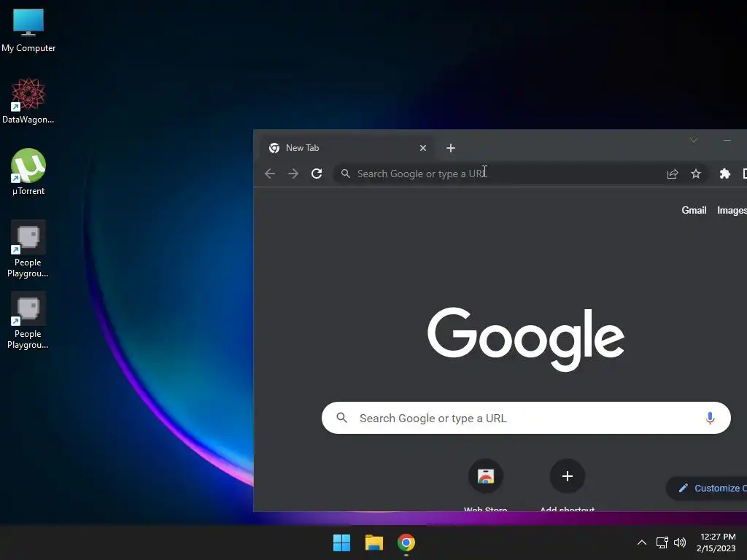
Task: Click the Add shortcut button
Action: coord(567,485)
